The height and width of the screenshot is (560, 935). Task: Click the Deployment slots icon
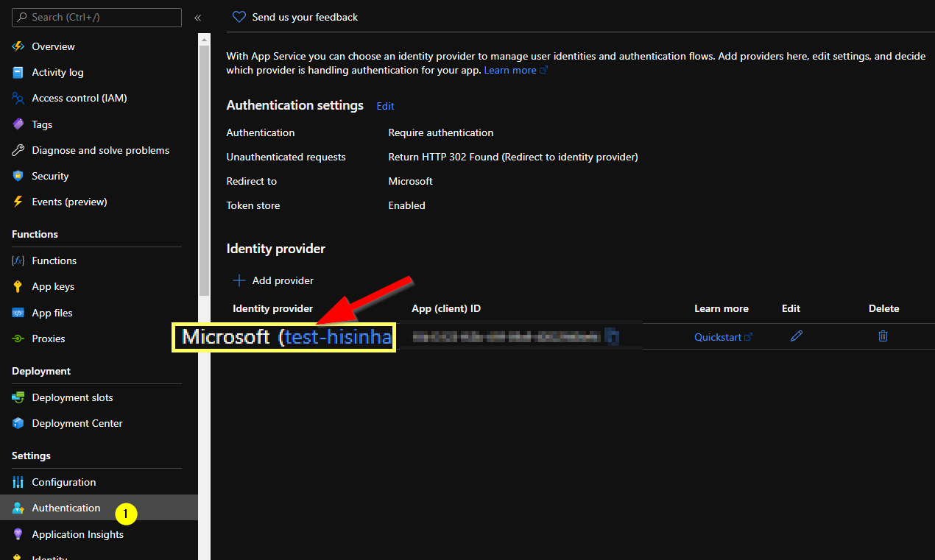[x=18, y=397]
